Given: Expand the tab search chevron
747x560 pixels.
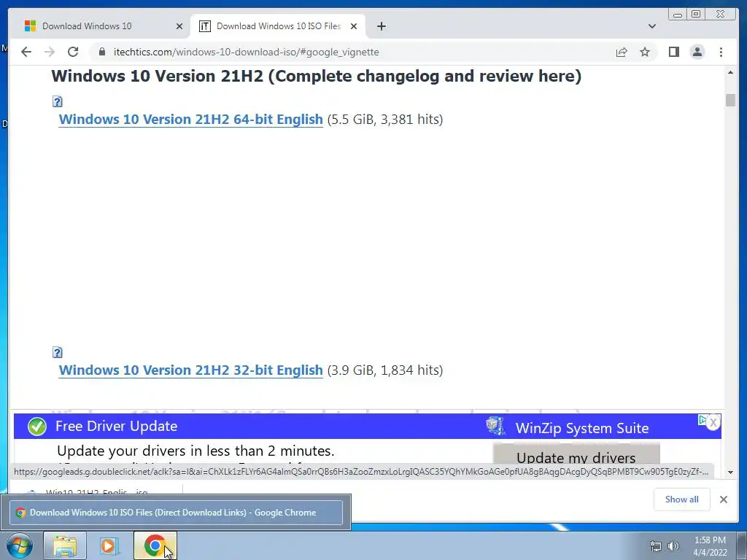Looking at the screenshot, I should [651, 26].
